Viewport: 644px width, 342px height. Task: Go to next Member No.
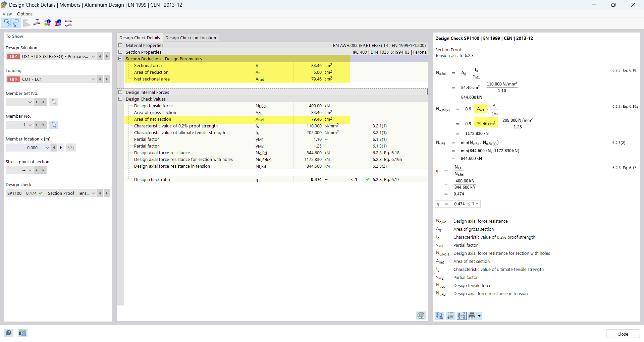43,125
